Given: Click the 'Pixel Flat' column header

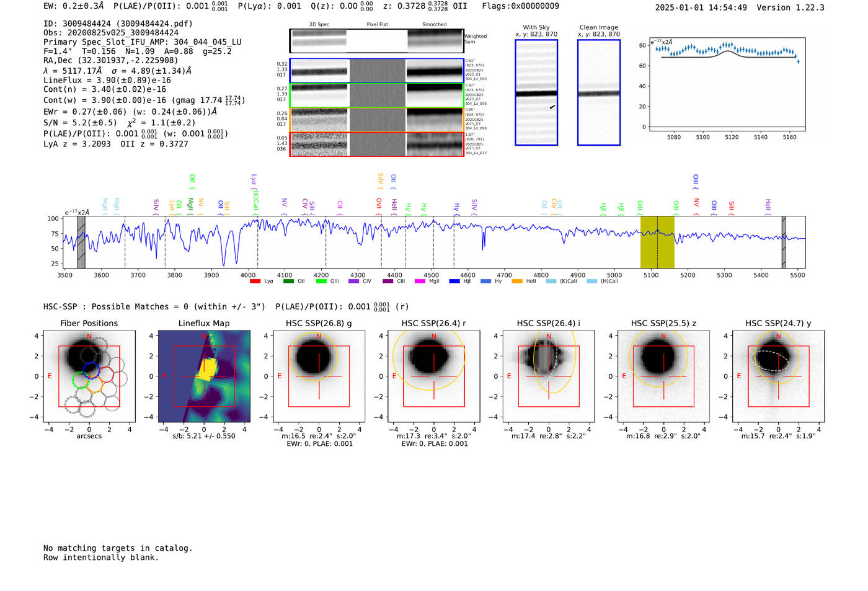Looking at the screenshot, I should point(377,25).
